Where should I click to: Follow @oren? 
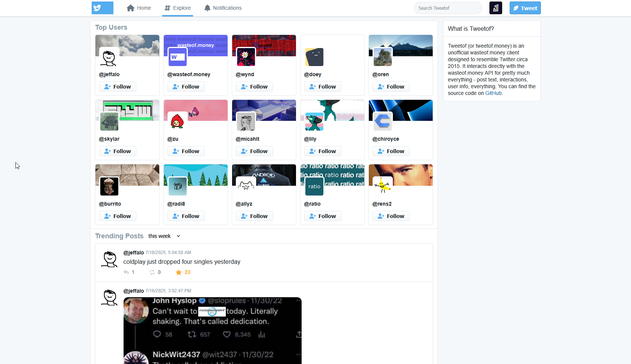click(391, 87)
